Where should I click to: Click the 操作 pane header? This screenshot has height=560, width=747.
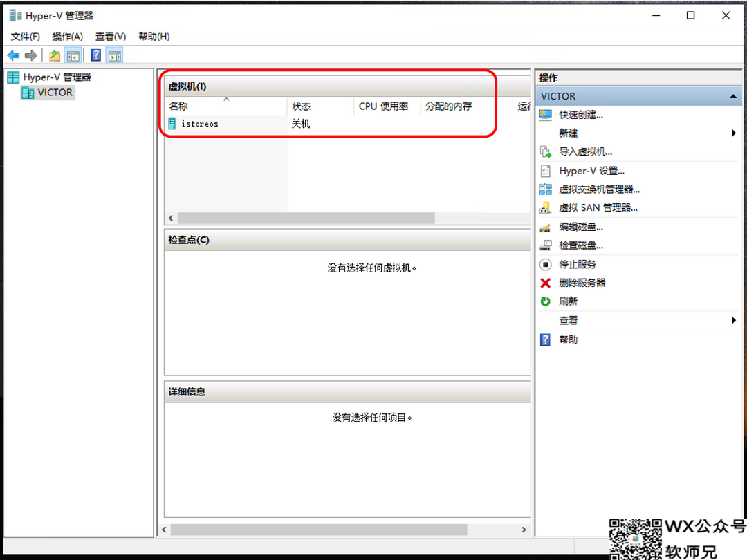(x=638, y=77)
